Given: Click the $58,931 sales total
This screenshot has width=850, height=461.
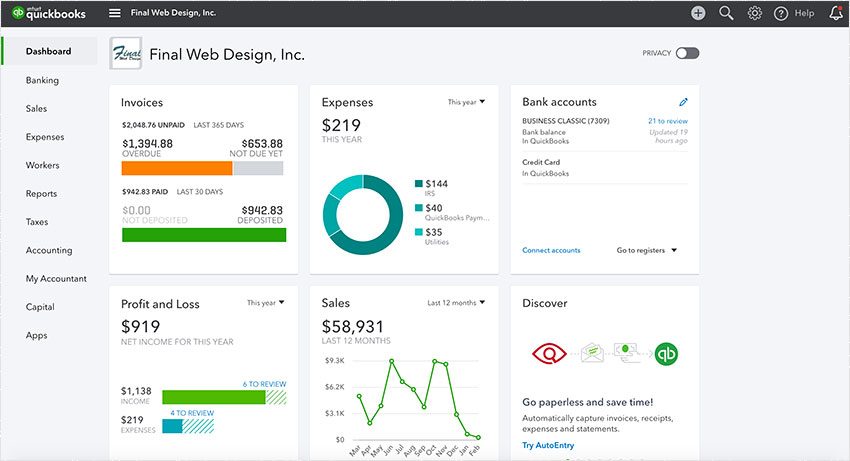Looking at the screenshot, I should 353,326.
